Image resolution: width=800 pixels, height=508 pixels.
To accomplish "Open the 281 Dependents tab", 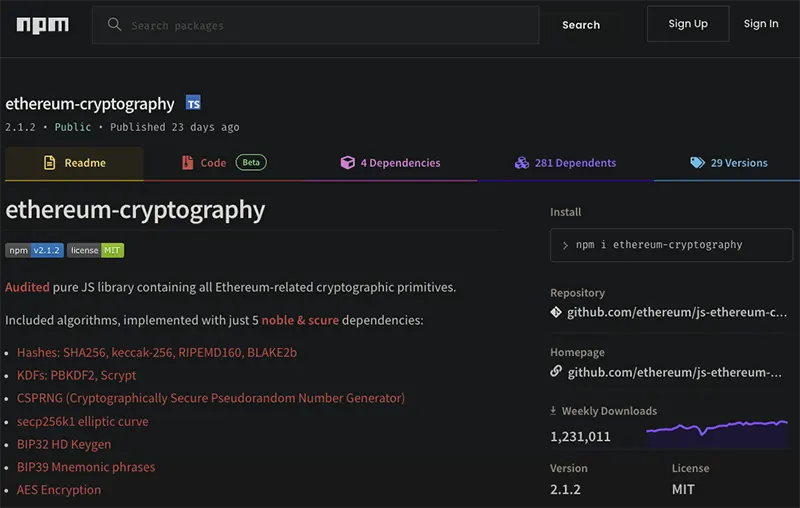I will [565, 163].
